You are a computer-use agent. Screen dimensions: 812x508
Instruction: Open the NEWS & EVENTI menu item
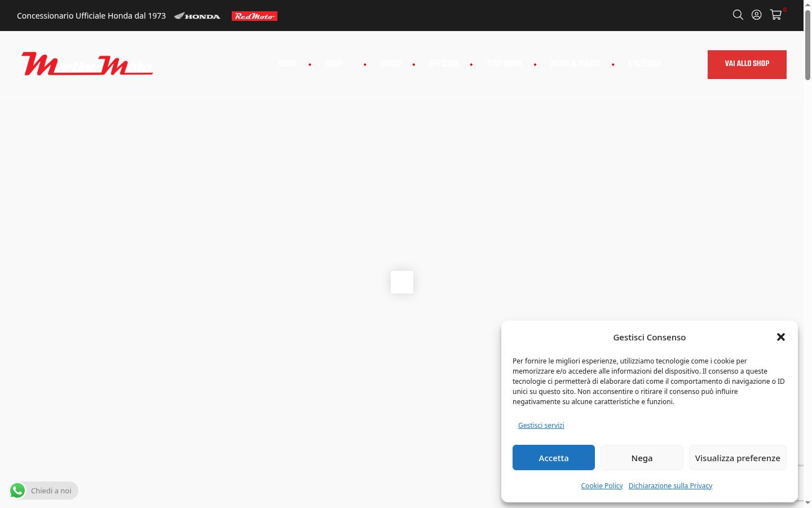click(575, 64)
